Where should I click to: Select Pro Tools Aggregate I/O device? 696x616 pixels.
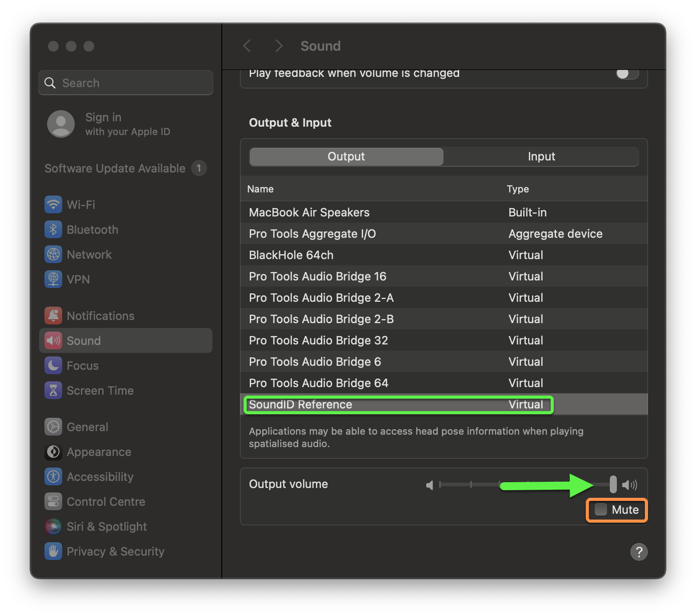(444, 233)
